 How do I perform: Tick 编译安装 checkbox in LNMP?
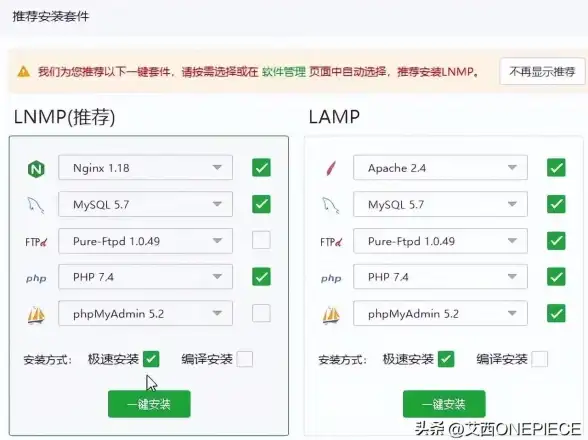pyautogui.click(x=245, y=359)
